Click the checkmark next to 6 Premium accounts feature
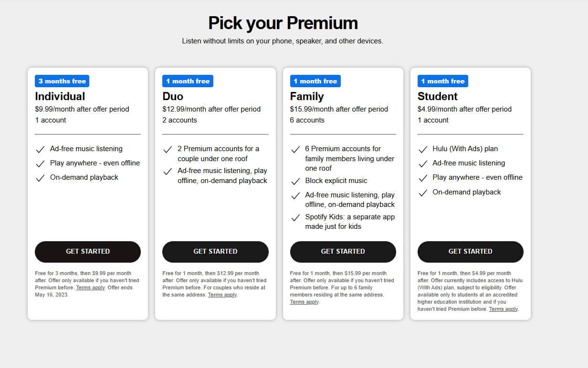Screen dimensions: 588x368 tap(295, 149)
